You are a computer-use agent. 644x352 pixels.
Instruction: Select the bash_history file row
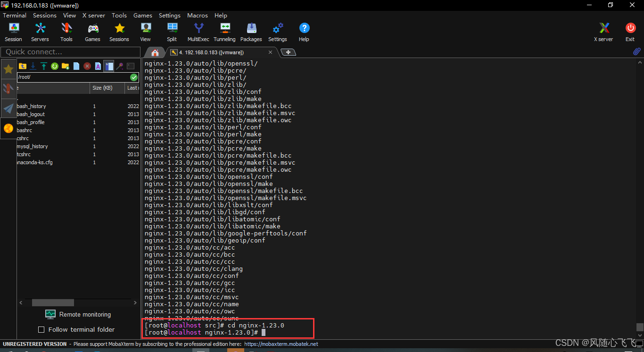pyautogui.click(x=78, y=106)
